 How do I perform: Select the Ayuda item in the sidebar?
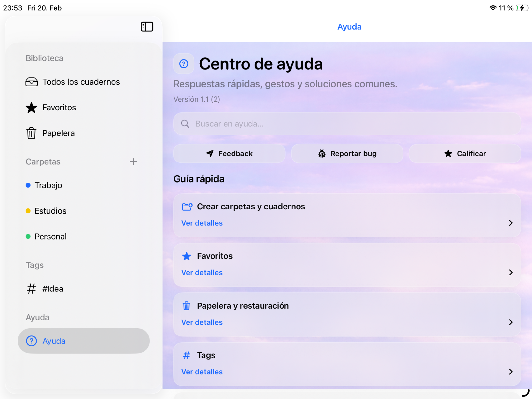pos(84,341)
